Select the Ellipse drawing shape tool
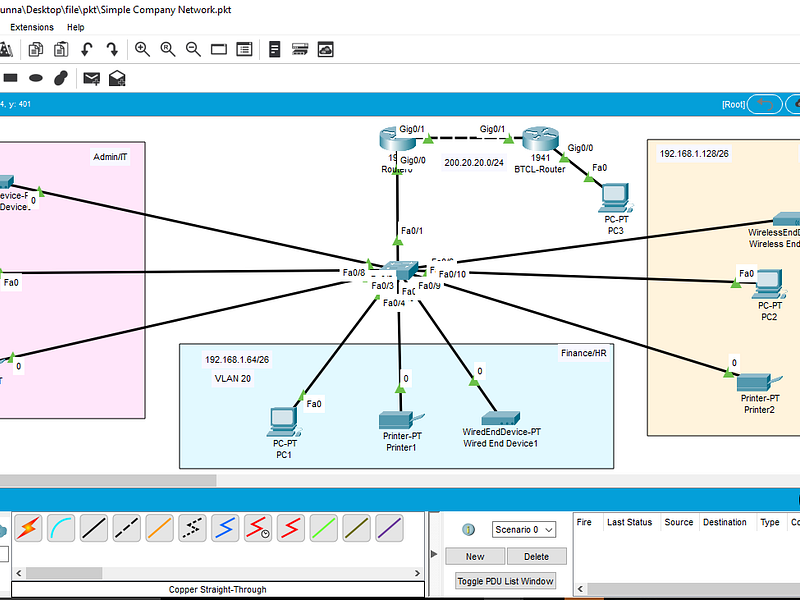Screen dimensions: 800x600 37,77
